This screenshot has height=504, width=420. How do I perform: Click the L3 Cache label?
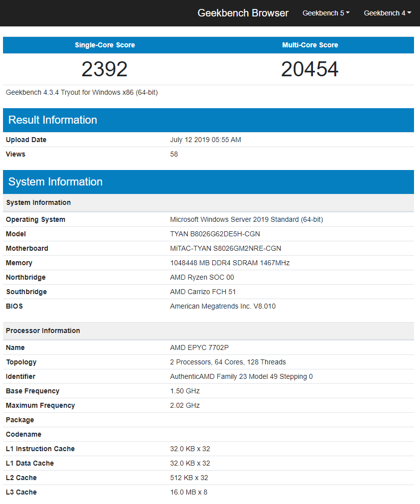click(x=21, y=493)
